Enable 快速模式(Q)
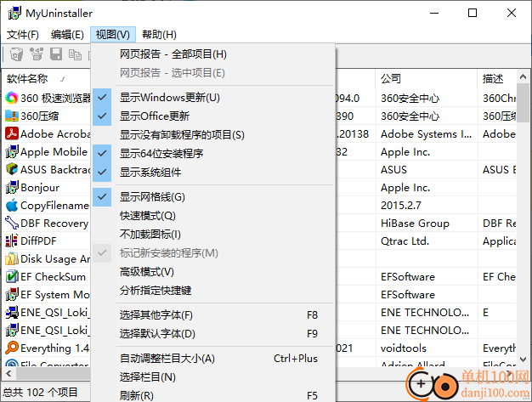Viewport: 532px width, 402px height. [x=213, y=216]
